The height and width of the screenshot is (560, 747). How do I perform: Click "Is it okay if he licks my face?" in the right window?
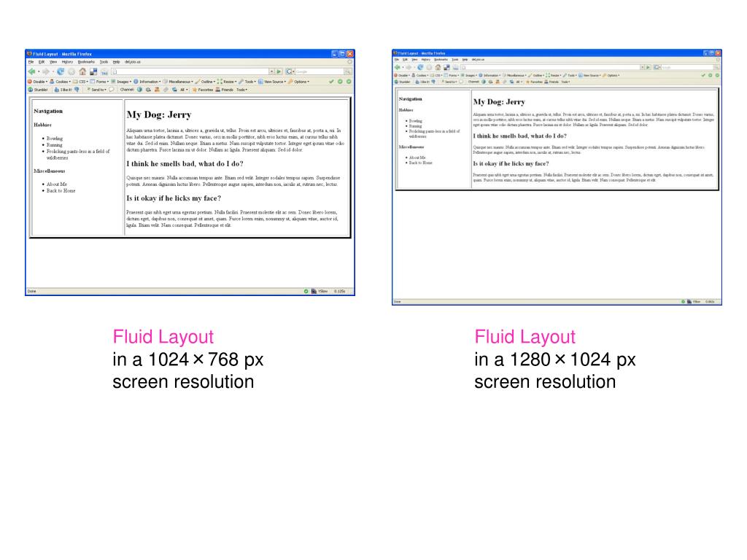[x=511, y=163]
